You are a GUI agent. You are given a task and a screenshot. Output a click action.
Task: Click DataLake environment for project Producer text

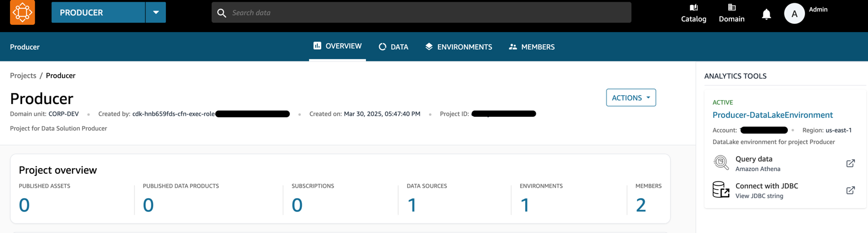[x=773, y=142]
